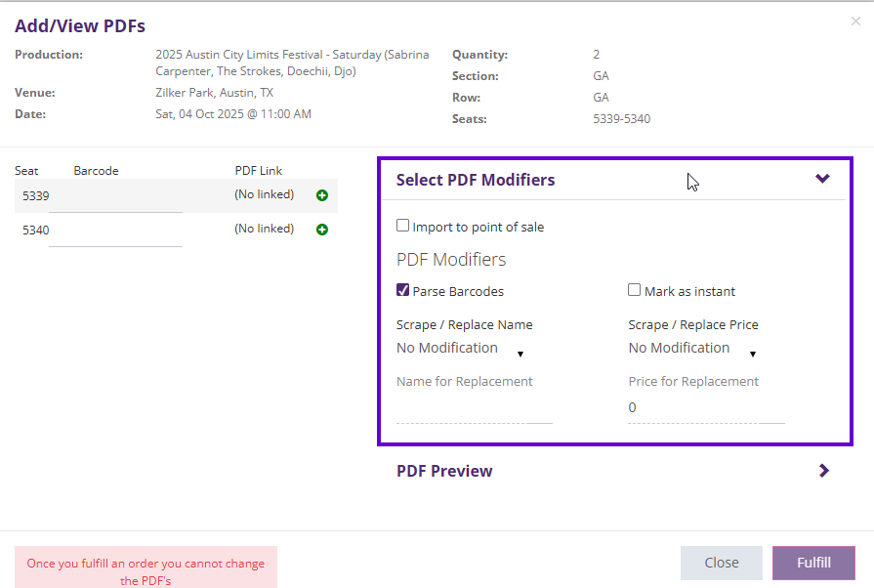
Task: Disable the Parse Barcodes checkbox
Action: tap(402, 289)
